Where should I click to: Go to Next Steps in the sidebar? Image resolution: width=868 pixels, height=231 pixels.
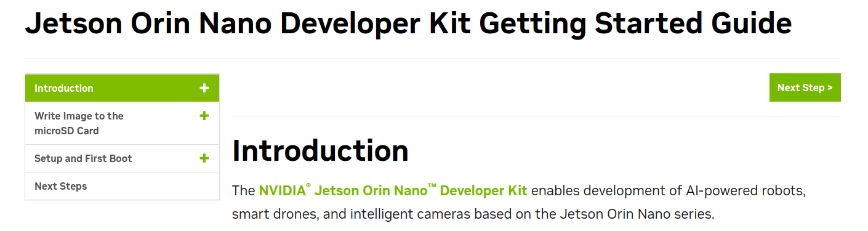122,186
